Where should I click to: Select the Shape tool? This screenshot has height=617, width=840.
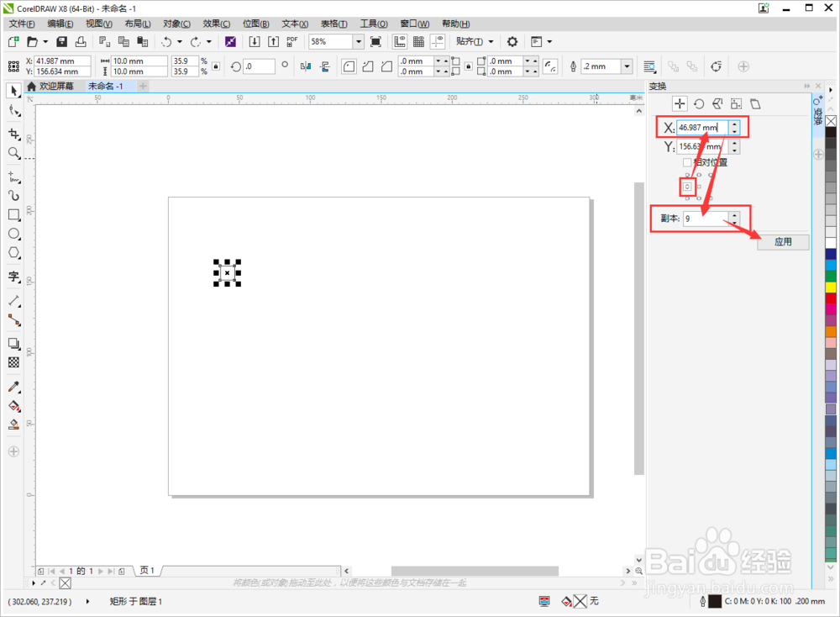click(13, 112)
